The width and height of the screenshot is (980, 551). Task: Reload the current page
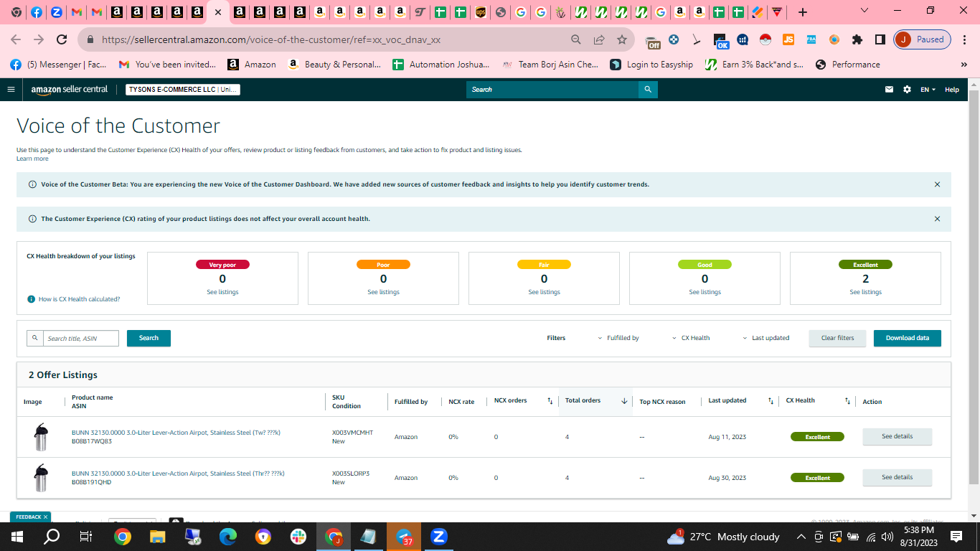click(x=62, y=39)
